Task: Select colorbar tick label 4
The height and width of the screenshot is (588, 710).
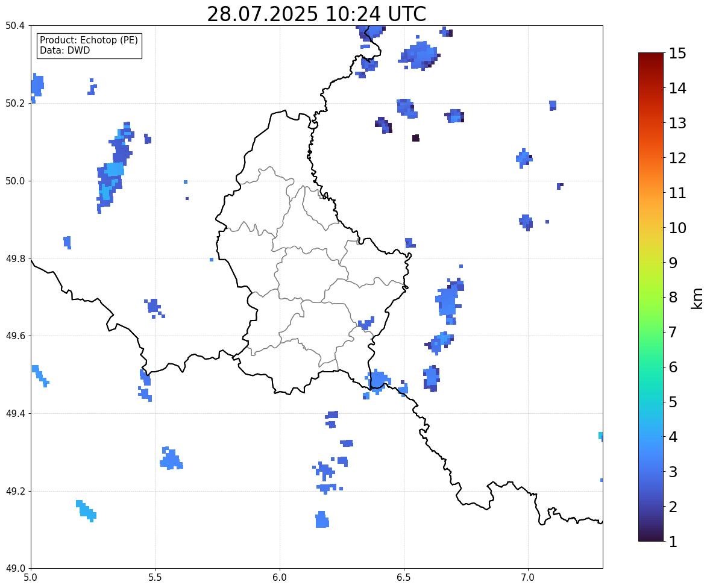Action: 673,437
